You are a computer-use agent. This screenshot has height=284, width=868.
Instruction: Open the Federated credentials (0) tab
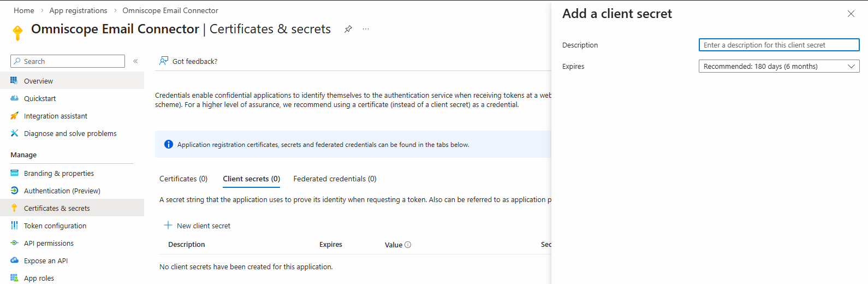click(x=335, y=179)
